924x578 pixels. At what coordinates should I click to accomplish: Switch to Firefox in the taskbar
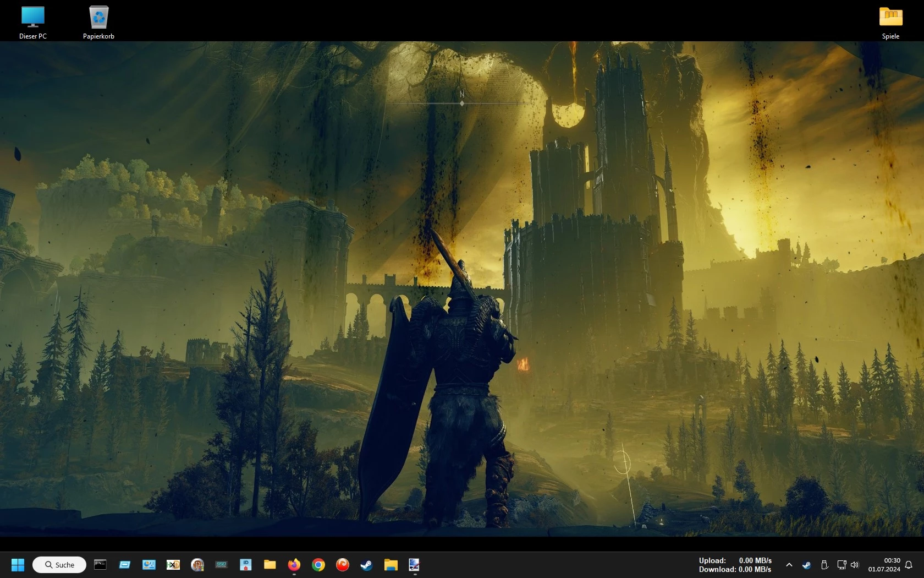tap(294, 565)
